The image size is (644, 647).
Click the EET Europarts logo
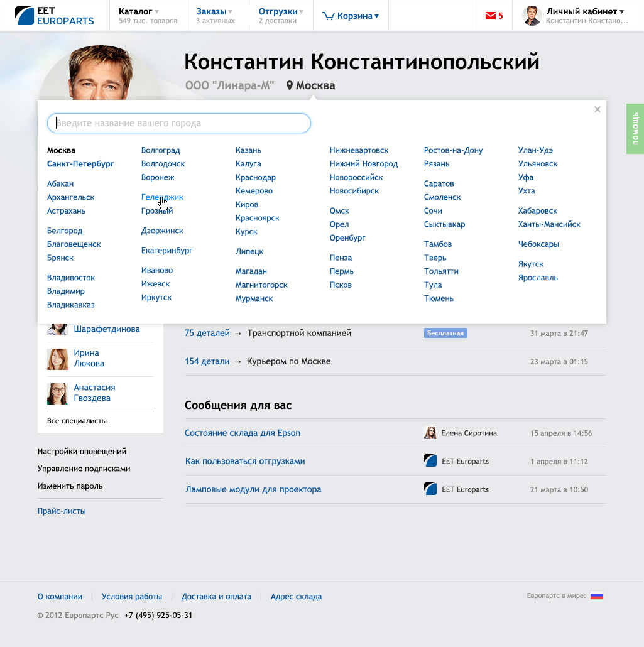pyautogui.click(x=54, y=16)
